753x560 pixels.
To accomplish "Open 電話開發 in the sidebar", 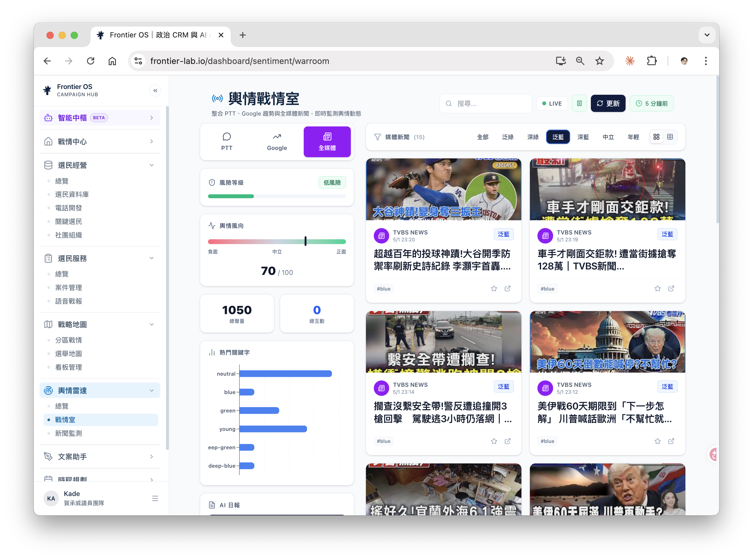I will click(x=69, y=208).
